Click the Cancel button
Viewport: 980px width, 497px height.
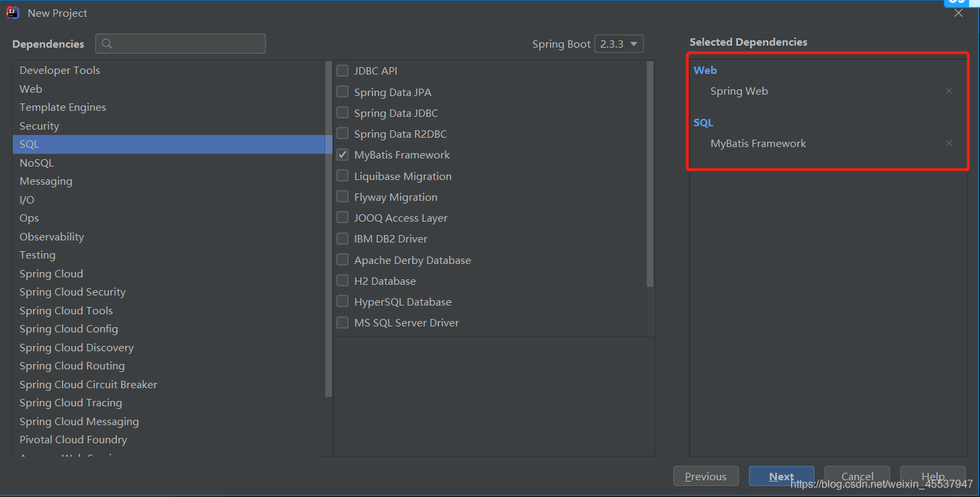click(x=857, y=476)
